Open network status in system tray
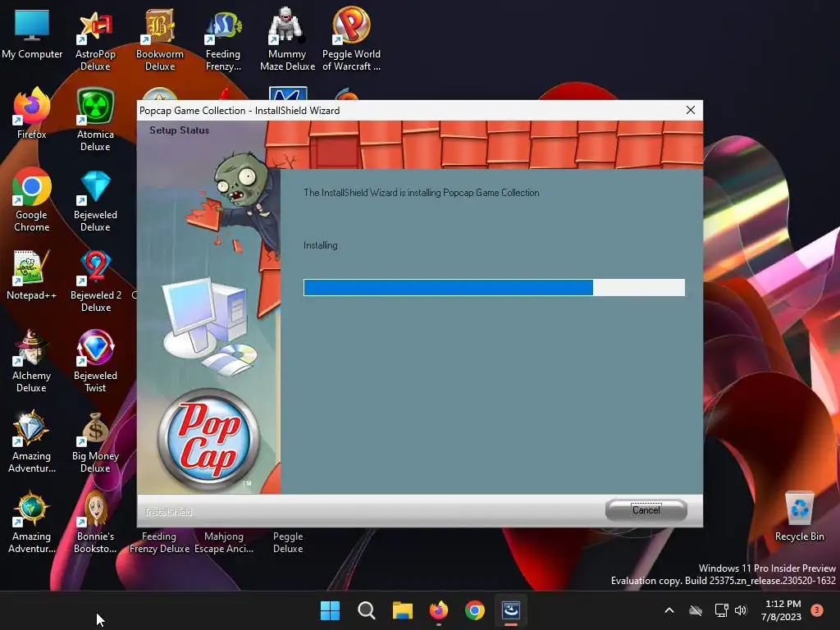The image size is (840, 630). pos(722,610)
